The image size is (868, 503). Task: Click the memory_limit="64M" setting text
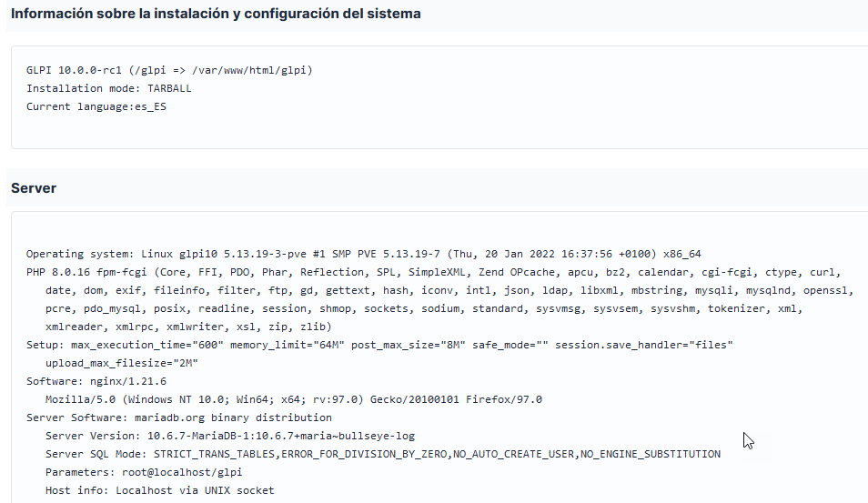tap(288, 346)
